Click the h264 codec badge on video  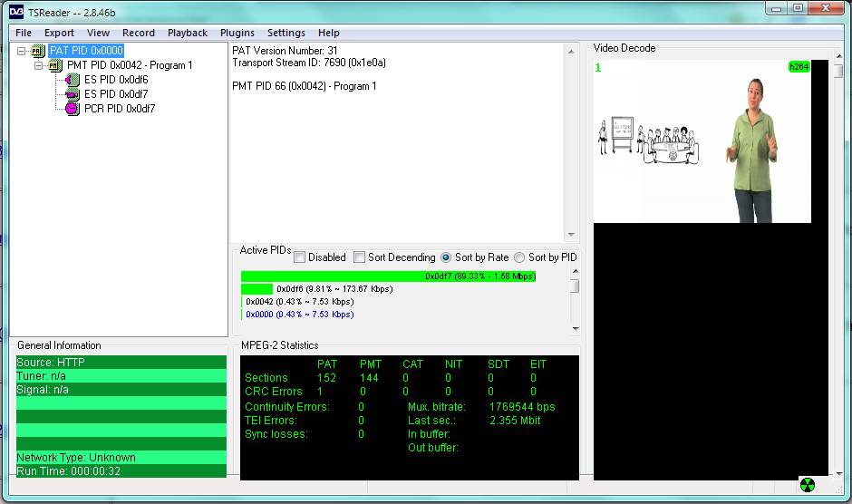799,67
